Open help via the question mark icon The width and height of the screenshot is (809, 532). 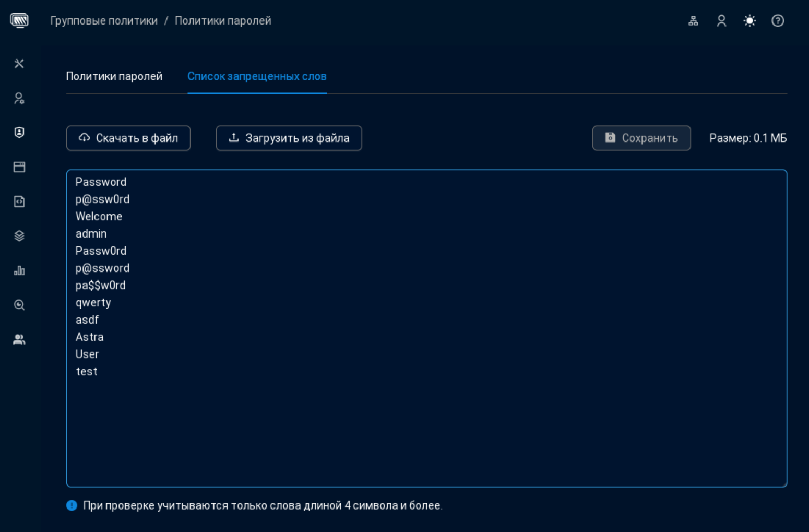[778, 21]
